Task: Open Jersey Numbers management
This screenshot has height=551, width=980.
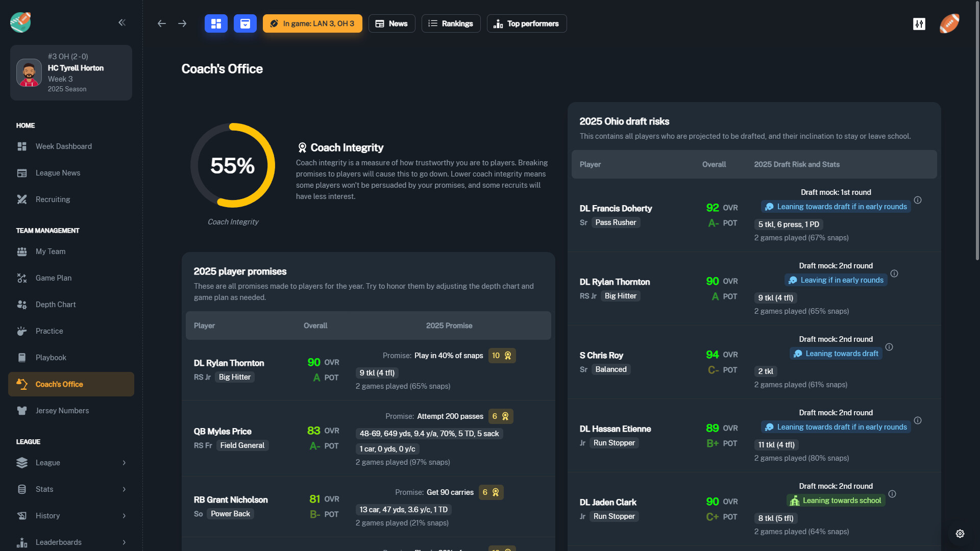Action: click(62, 410)
